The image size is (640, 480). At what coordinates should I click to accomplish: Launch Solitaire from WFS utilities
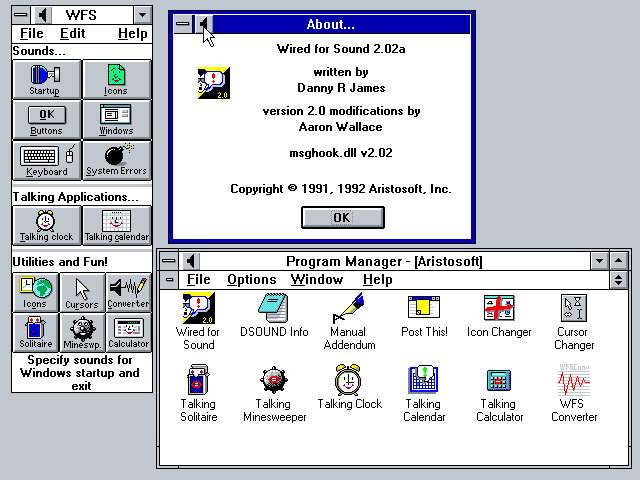[x=36, y=332]
